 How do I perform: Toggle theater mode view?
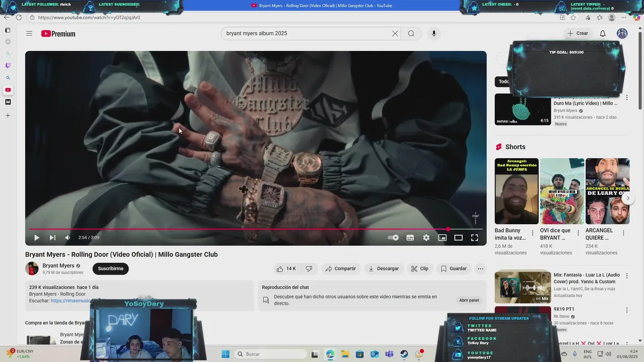pos(458,238)
